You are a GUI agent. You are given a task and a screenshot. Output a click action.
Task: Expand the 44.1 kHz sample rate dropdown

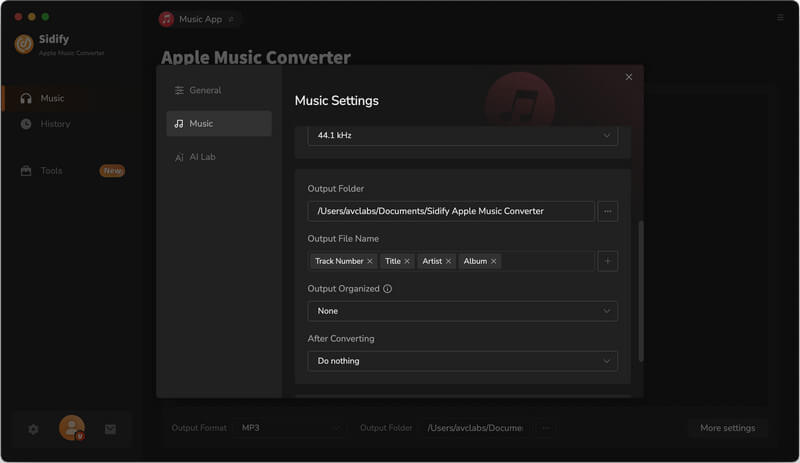(x=462, y=135)
